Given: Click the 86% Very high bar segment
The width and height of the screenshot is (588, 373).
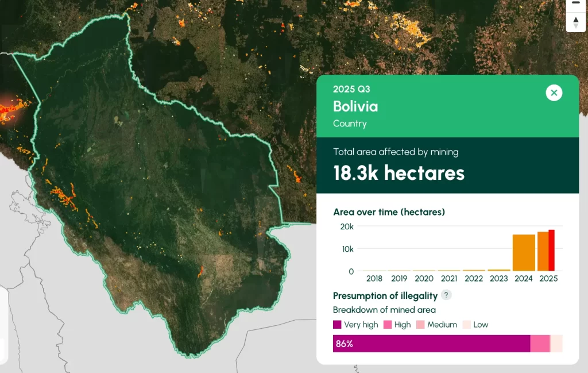Looking at the screenshot, I should click(x=431, y=344).
